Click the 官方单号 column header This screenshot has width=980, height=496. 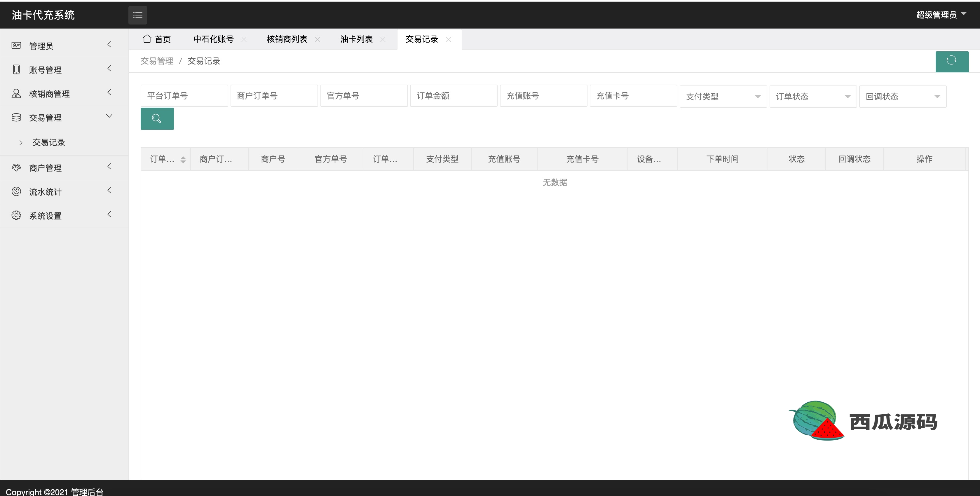pos(331,159)
